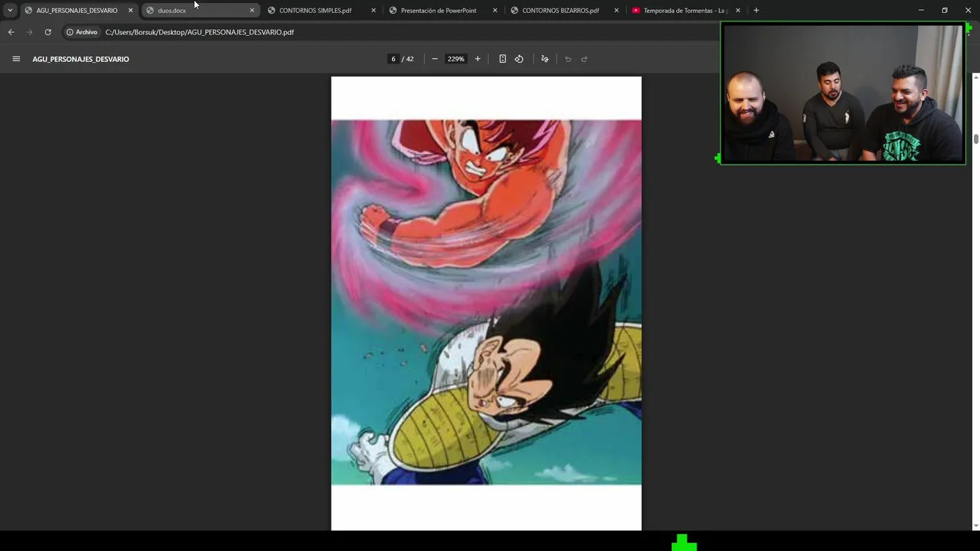Click the browser forward arrow

29,32
